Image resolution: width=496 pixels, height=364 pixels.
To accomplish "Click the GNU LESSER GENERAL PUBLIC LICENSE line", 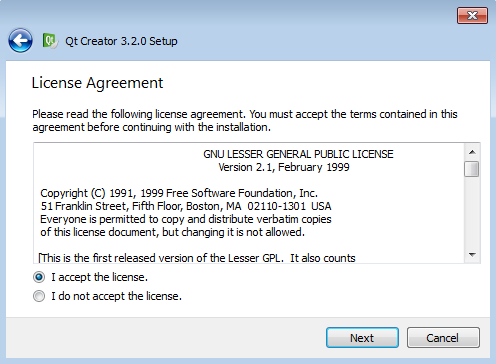I will pos(298,154).
